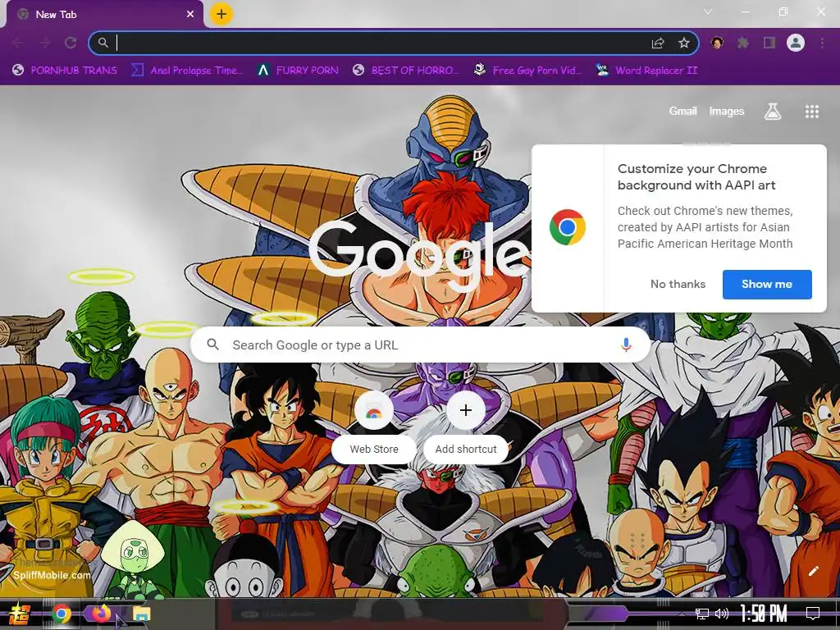Viewport: 840px width, 630px height.
Task: Open the Gmail link
Action: (x=682, y=112)
